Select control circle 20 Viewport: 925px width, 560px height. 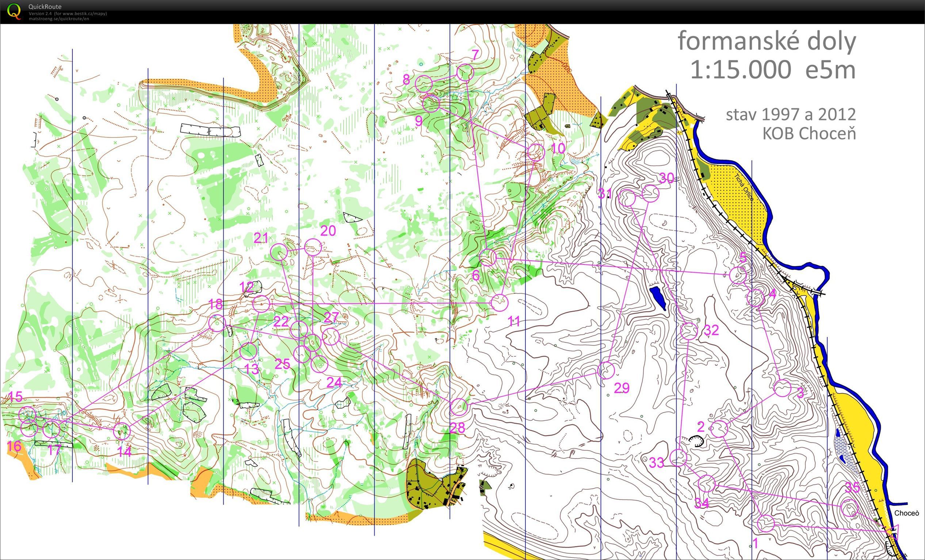coord(313,248)
